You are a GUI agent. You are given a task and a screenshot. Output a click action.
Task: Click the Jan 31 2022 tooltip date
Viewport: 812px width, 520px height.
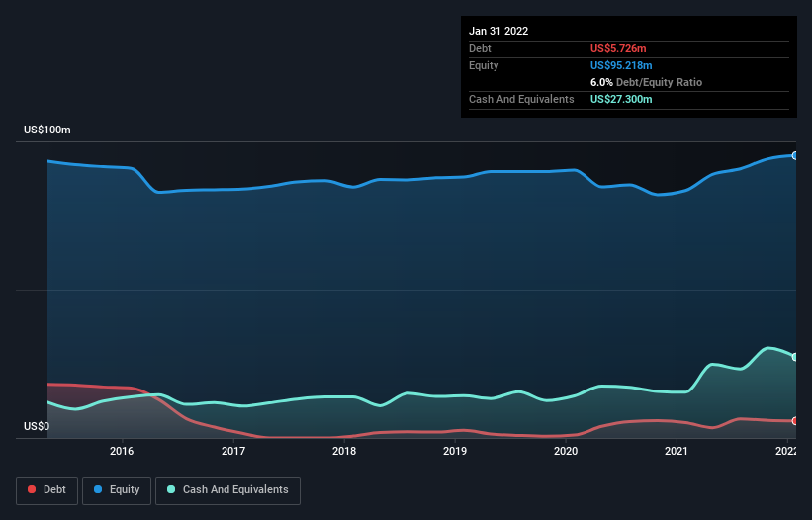click(498, 31)
